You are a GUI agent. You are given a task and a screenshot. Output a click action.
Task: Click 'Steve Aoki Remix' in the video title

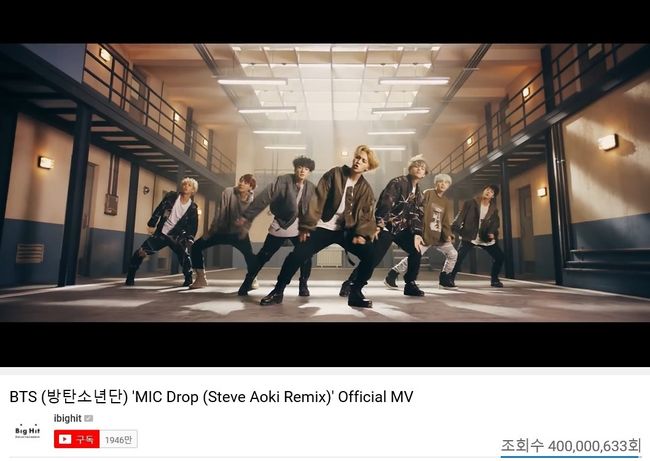[265, 397]
